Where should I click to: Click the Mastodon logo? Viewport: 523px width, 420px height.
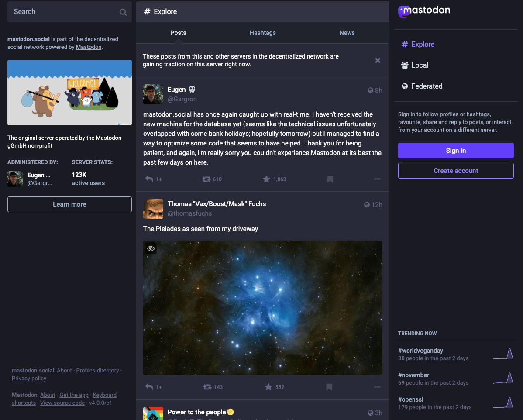[424, 11]
